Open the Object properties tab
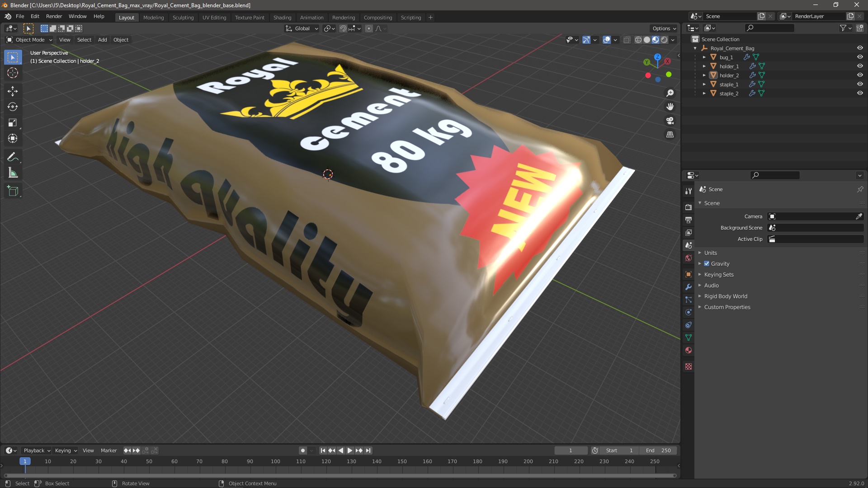The height and width of the screenshot is (488, 868). [x=689, y=274]
